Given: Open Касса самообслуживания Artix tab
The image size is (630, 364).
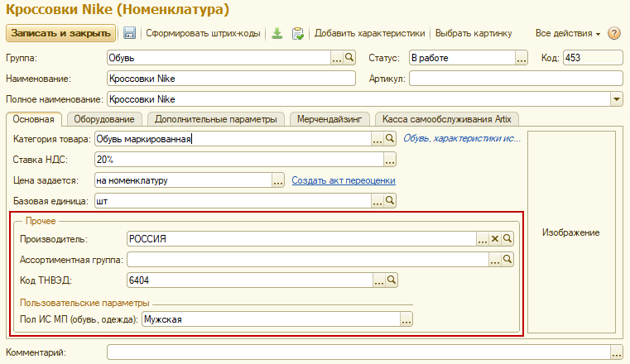Looking at the screenshot, I should click(x=447, y=119).
